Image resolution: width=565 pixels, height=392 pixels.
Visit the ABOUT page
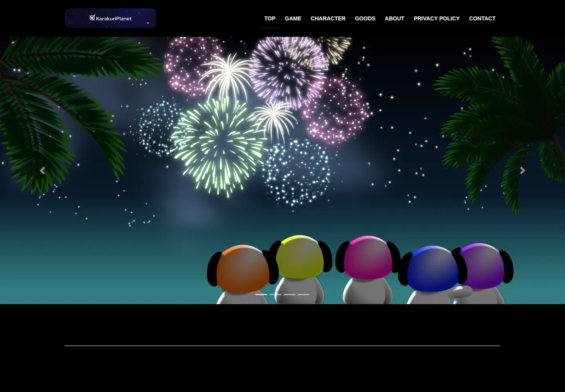point(394,18)
